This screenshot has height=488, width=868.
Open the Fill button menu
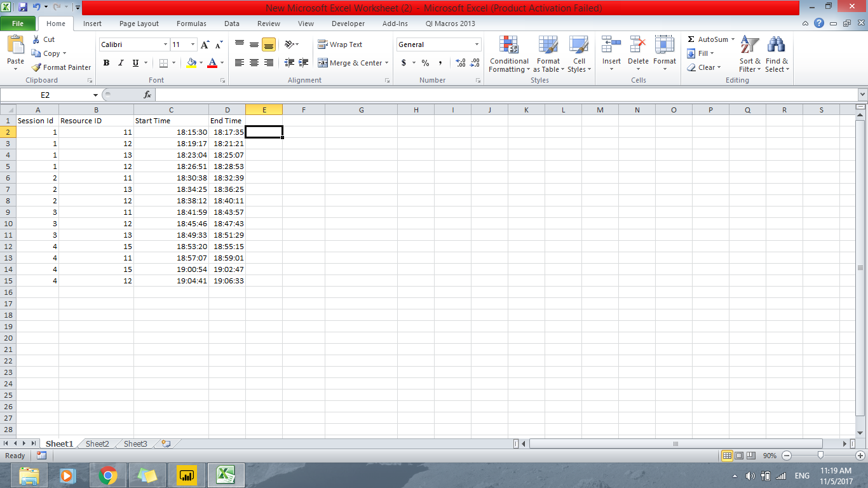[701, 53]
